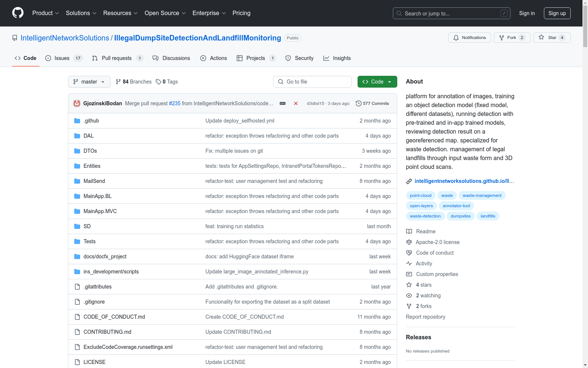Click the license scale icon
The height and width of the screenshot is (368, 588).
(x=409, y=242)
